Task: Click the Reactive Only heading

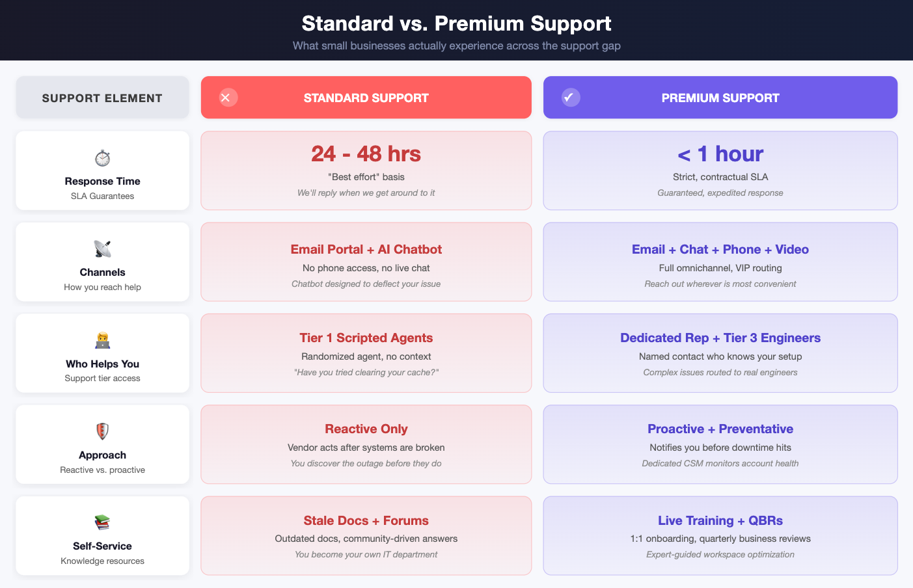Action: point(366,429)
